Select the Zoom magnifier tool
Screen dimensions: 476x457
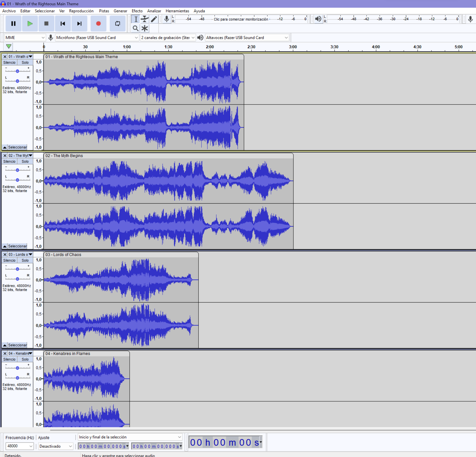[x=136, y=28]
